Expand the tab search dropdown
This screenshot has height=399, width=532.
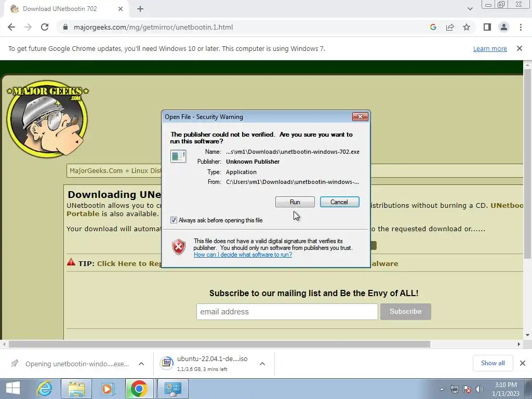[x=470, y=9]
